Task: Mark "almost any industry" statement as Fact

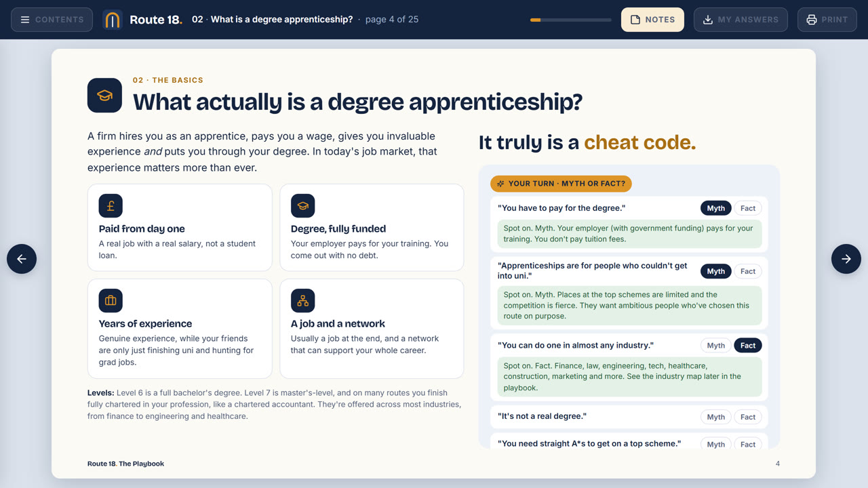Action: click(x=748, y=346)
